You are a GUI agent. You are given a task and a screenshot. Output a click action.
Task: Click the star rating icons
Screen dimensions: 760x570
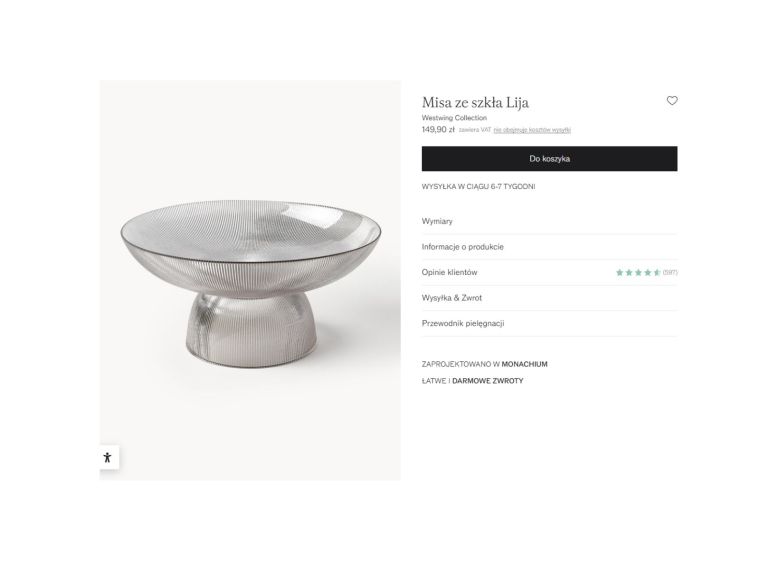[x=637, y=272]
